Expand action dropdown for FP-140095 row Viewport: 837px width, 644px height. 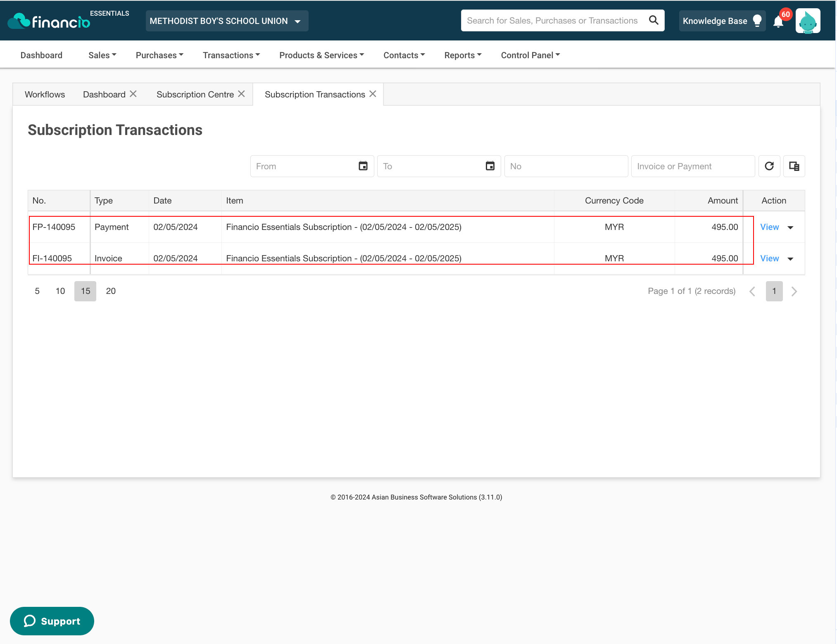[790, 227]
